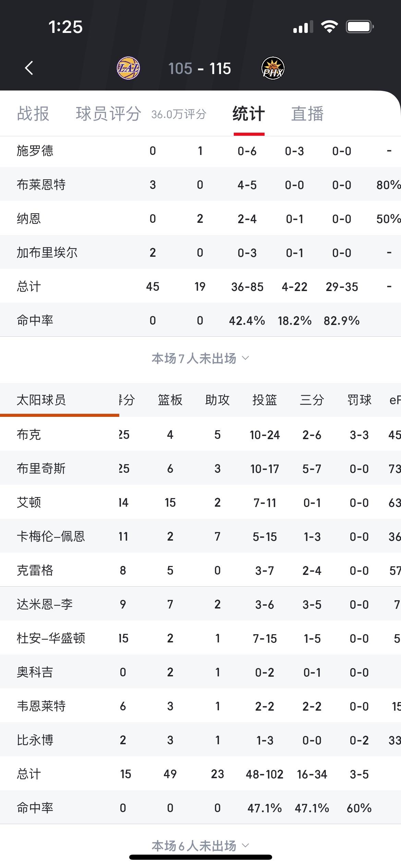Image resolution: width=401 pixels, height=868 pixels.
Task: Open the Lakers team logo
Action: click(x=129, y=68)
